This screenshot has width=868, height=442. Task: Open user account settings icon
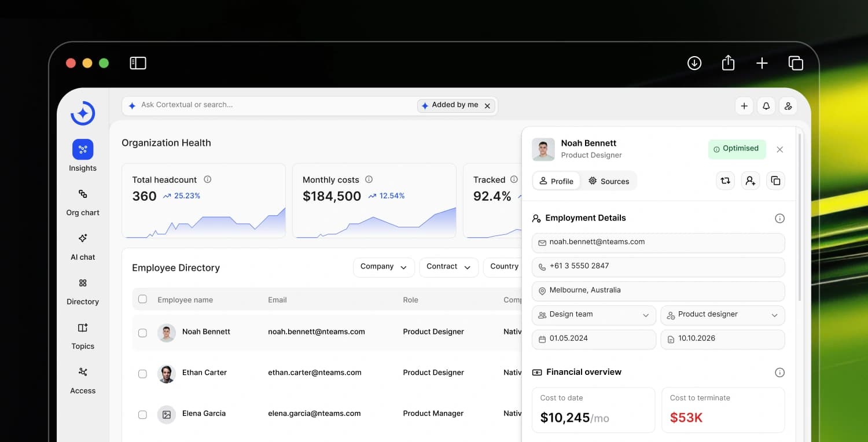pos(788,106)
